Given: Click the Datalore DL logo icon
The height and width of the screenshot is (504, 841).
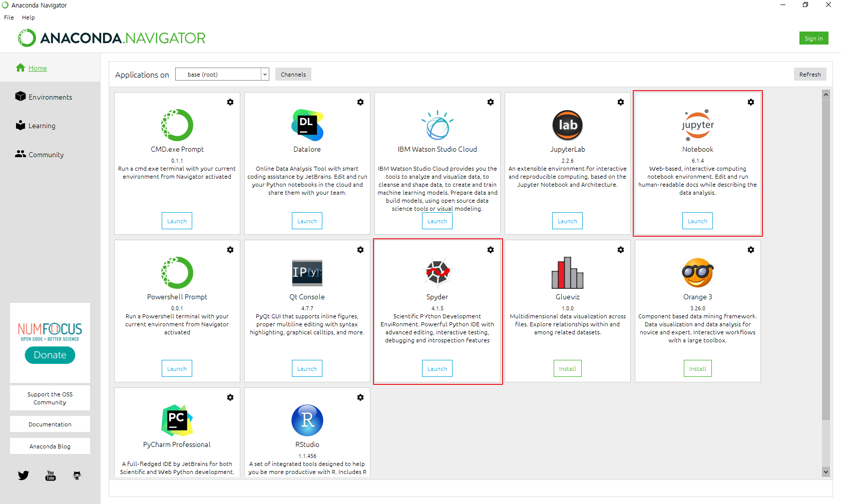Looking at the screenshot, I should point(307,125).
